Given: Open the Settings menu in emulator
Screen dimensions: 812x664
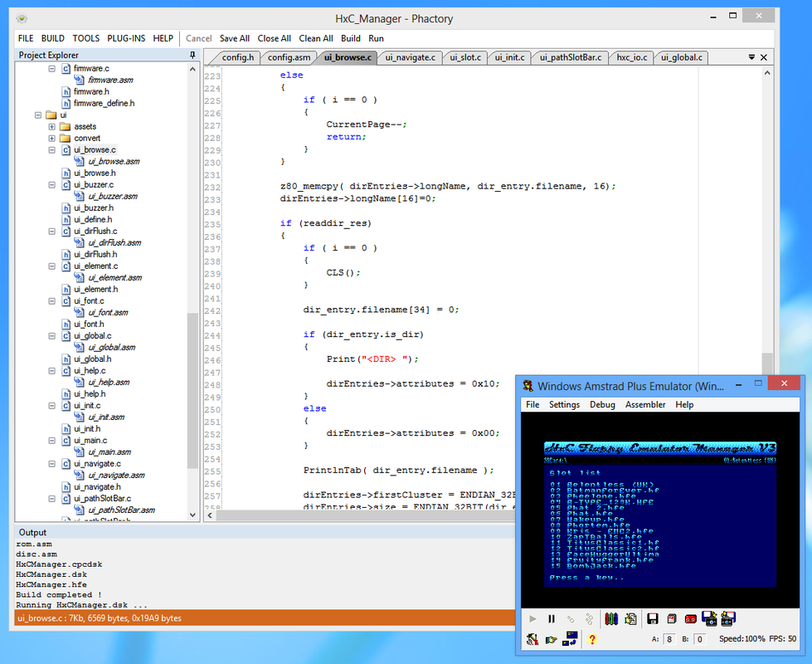Looking at the screenshot, I should (x=565, y=404).
